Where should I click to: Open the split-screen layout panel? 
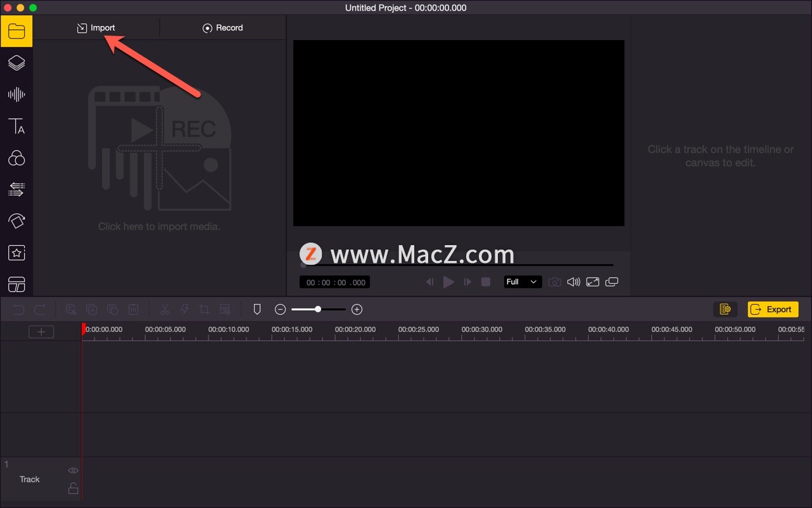pos(16,284)
